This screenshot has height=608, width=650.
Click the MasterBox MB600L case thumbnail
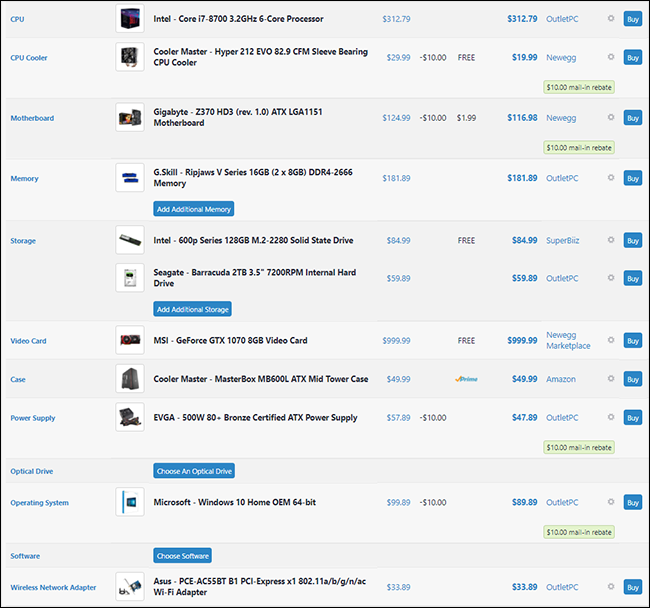coord(130,378)
